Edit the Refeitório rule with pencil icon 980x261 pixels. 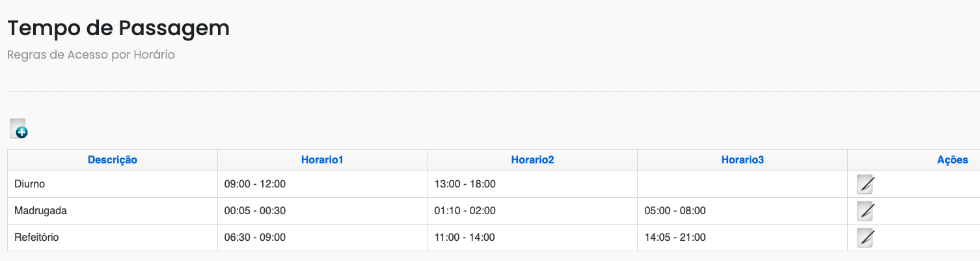(865, 238)
